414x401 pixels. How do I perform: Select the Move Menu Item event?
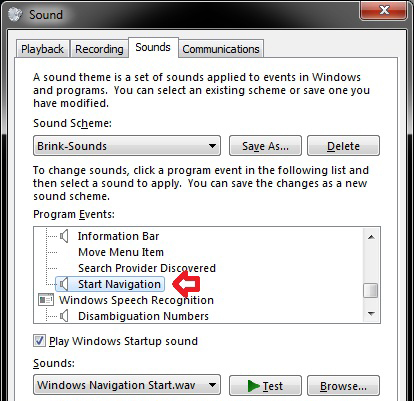click(121, 252)
